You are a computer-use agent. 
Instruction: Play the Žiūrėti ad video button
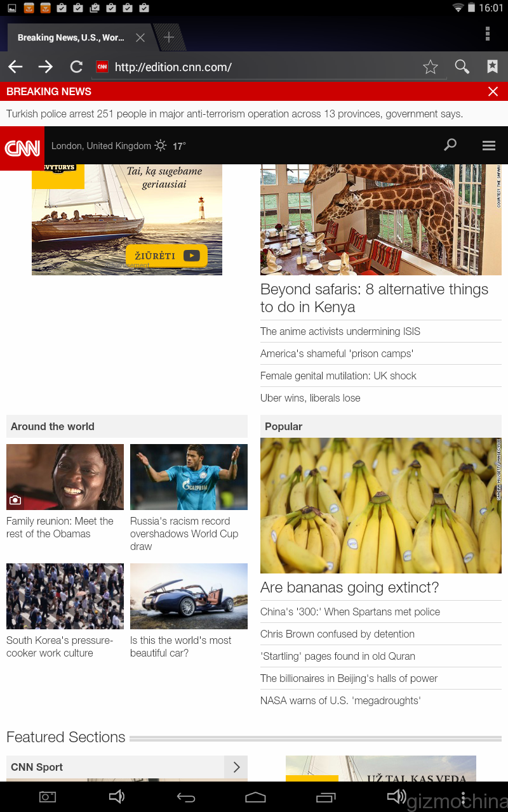tap(166, 256)
